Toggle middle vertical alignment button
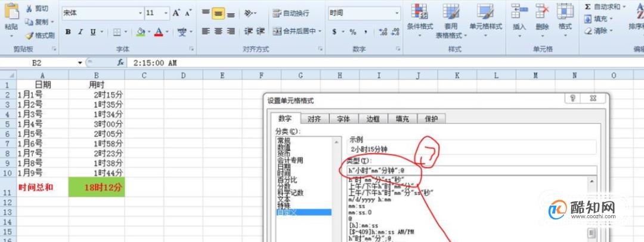This screenshot has height=242, width=644. coord(218,14)
